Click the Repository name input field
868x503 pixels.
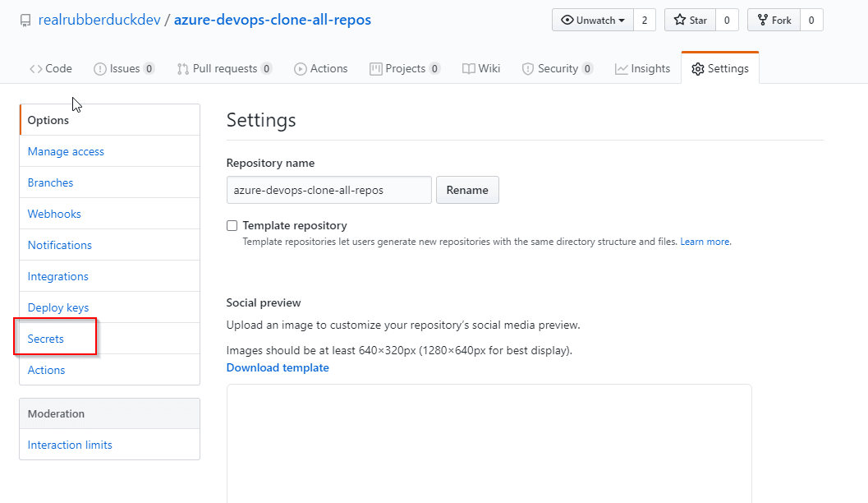[x=328, y=190]
